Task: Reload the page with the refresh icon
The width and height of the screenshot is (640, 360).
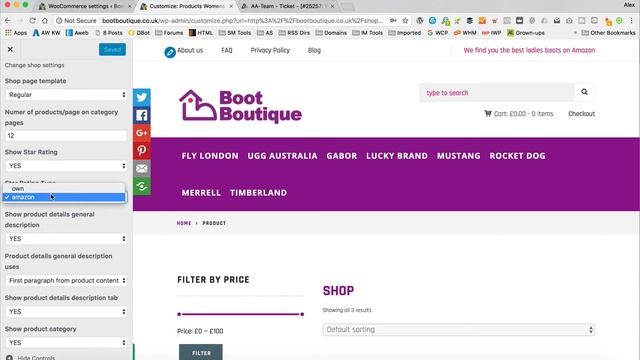Action: point(32,20)
